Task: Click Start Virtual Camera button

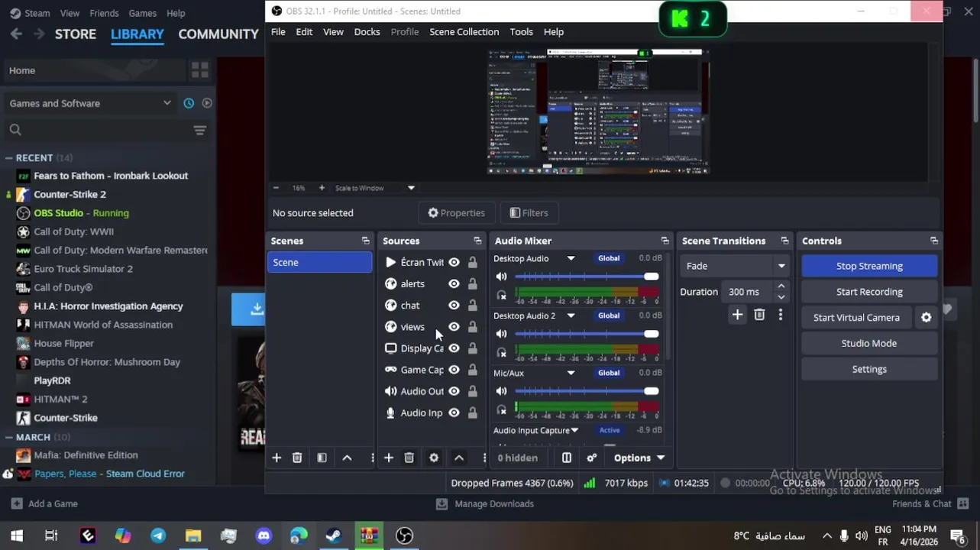Action: pos(856,317)
